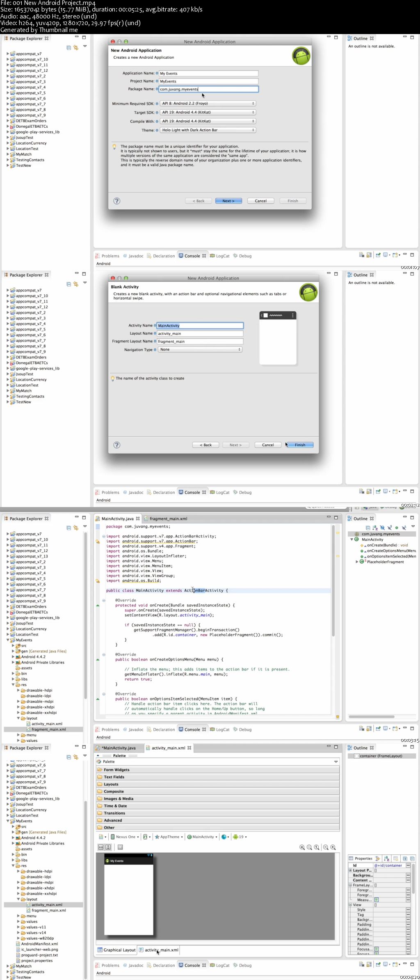This screenshot has width=420, height=980.
Task: Reset layout canvas zoom to 100%
Action: [317, 847]
